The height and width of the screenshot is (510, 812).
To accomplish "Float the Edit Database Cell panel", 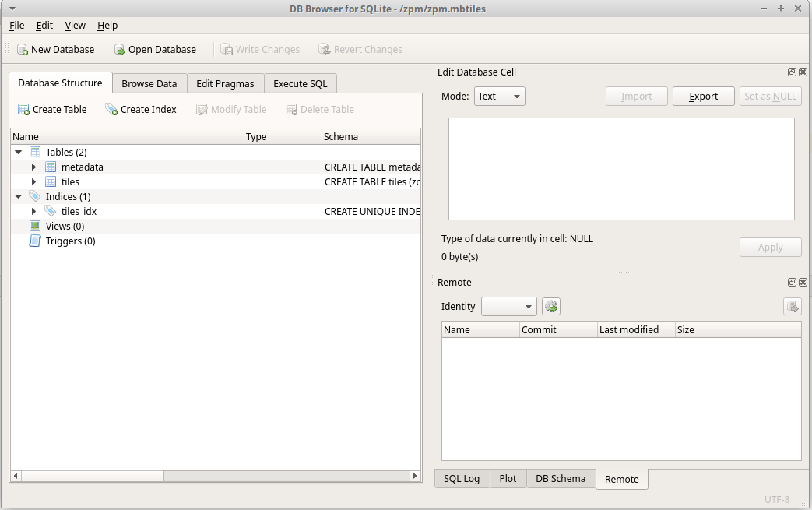I will click(792, 72).
